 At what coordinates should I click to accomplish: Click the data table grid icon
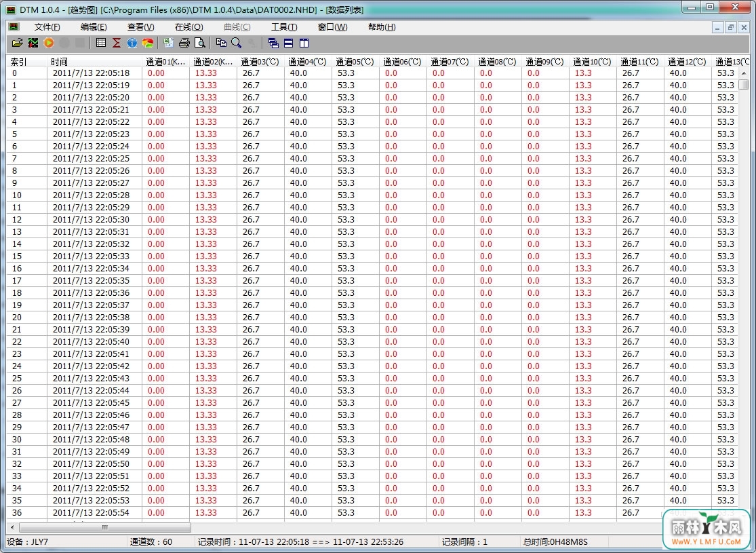101,43
